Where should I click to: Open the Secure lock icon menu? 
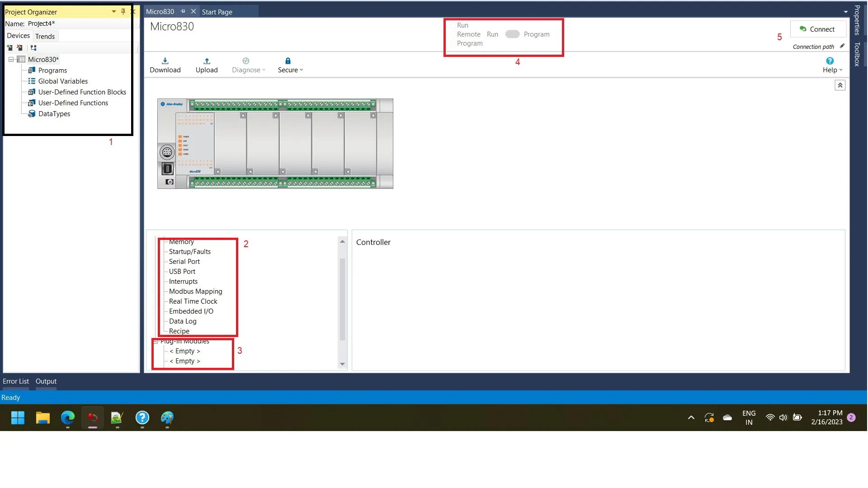(288, 61)
